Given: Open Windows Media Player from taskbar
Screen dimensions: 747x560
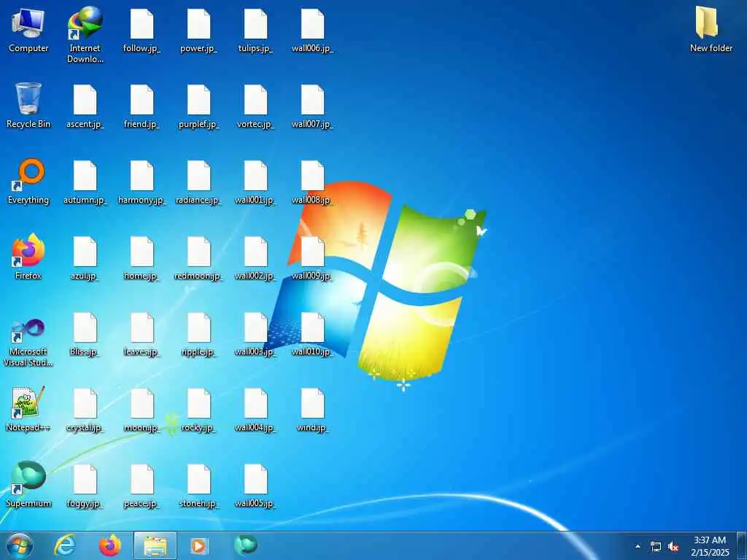Looking at the screenshot, I should (198, 545).
